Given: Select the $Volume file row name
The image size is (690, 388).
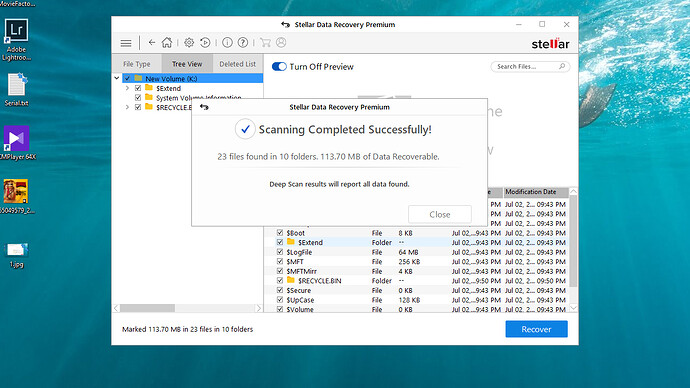Looking at the screenshot, I should 300,309.
